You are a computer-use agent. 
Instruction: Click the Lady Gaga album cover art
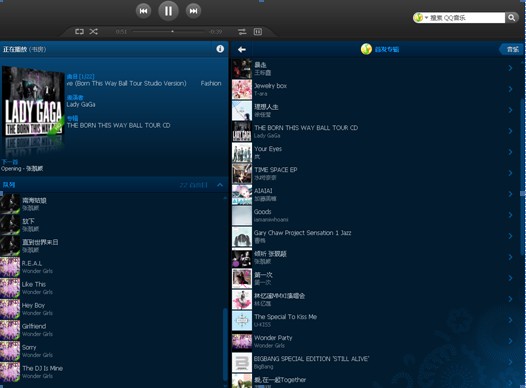[33, 102]
